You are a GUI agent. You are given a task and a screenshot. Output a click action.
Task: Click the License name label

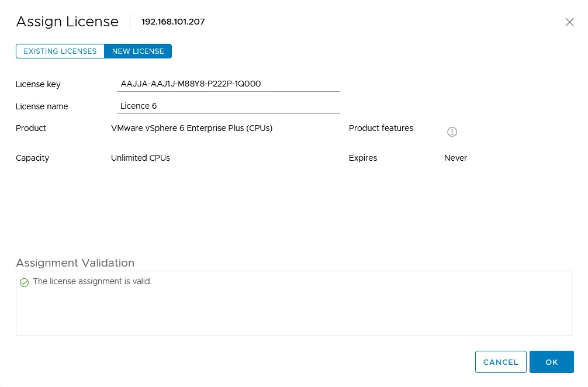click(x=41, y=106)
